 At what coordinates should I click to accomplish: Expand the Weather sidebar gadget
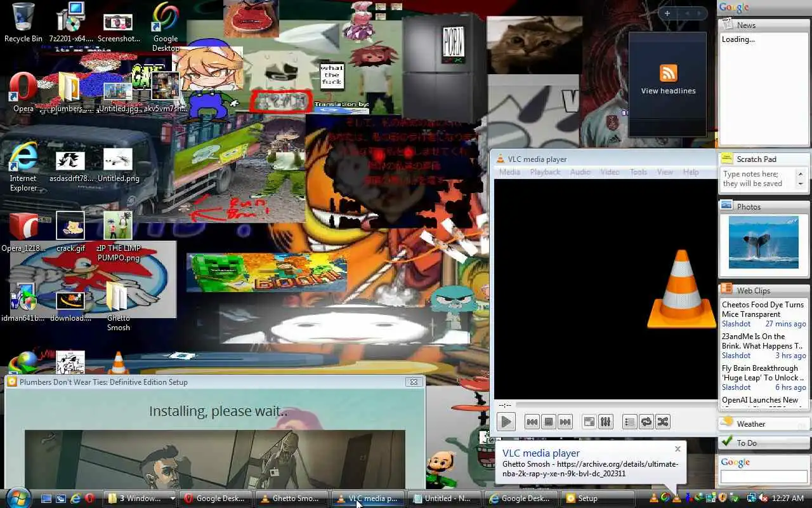764,424
